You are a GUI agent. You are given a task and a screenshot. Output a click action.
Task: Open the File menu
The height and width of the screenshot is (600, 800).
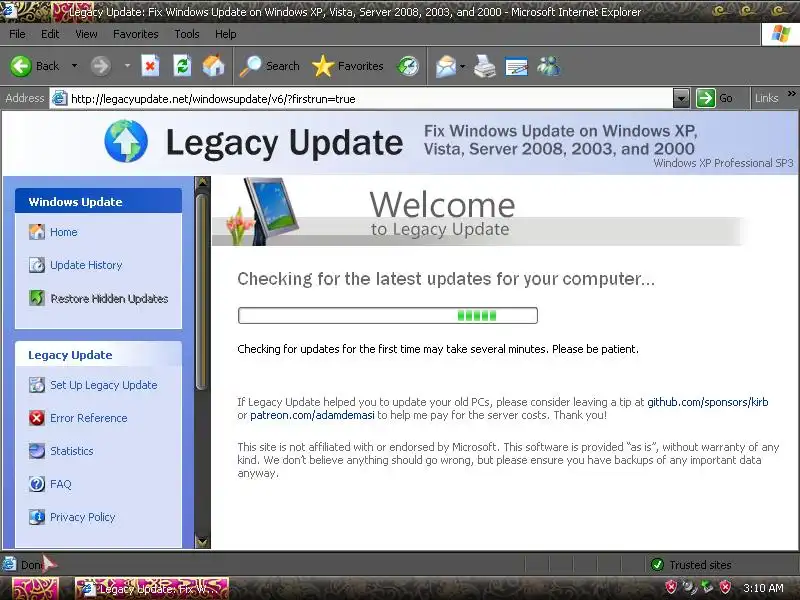click(x=17, y=34)
